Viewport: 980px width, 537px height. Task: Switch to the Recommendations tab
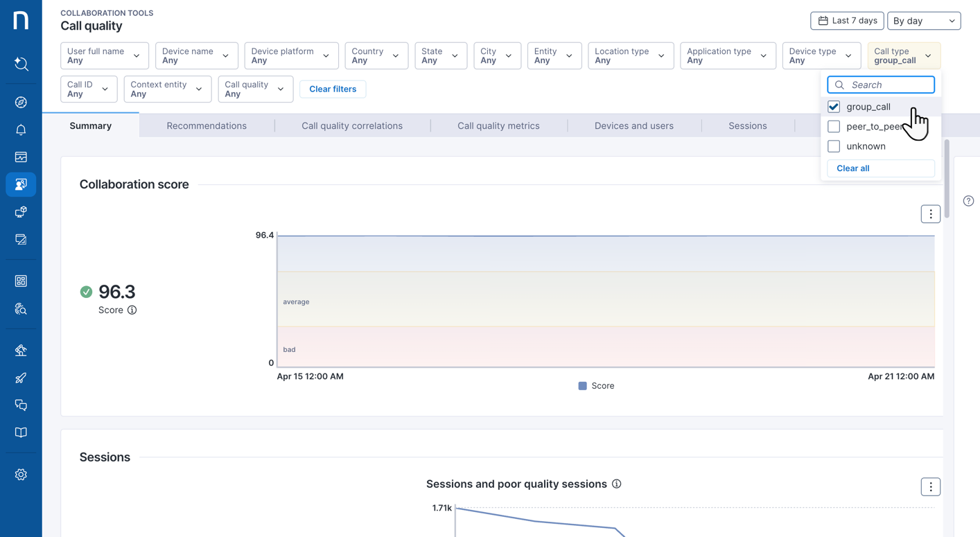[x=207, y=126]
